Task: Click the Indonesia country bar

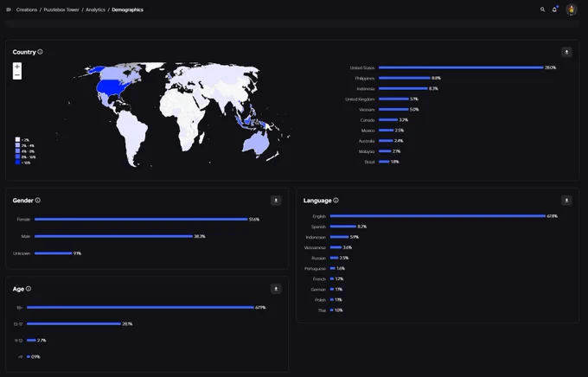Action: 403,88
